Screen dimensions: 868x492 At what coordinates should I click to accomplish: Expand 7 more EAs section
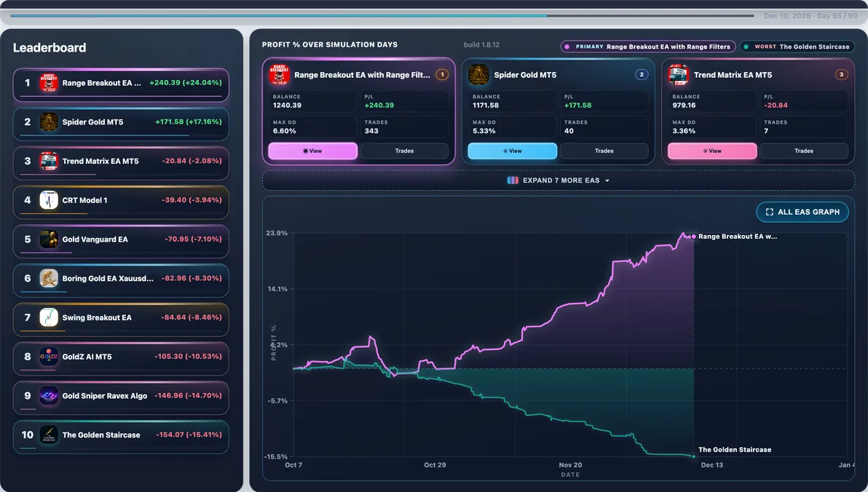click(x=559, y=180)
